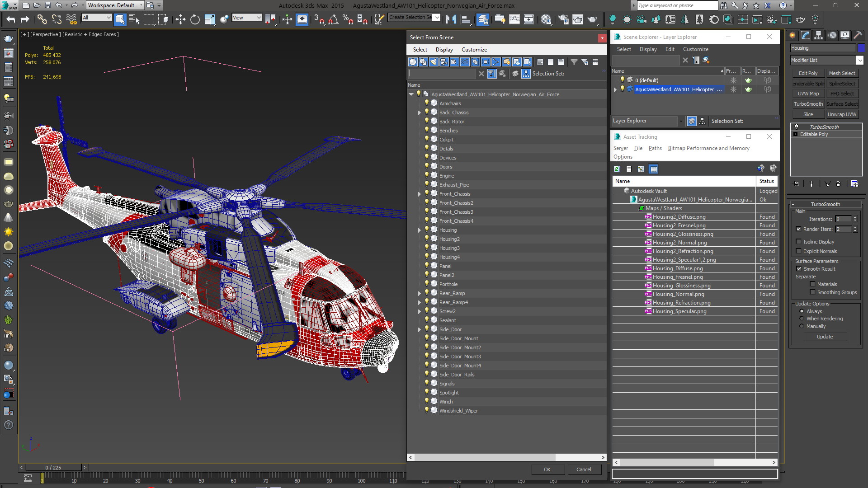Choose the Select and Scale tool
Image resolution: width=868 pixels, height=488 pixels.
click(210, 19)
